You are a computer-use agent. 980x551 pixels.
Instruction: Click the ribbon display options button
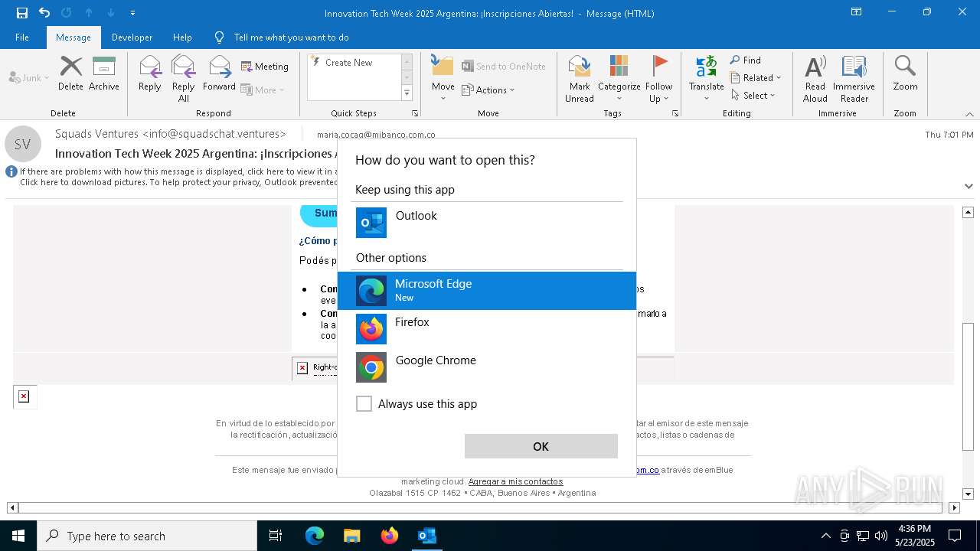856,12
